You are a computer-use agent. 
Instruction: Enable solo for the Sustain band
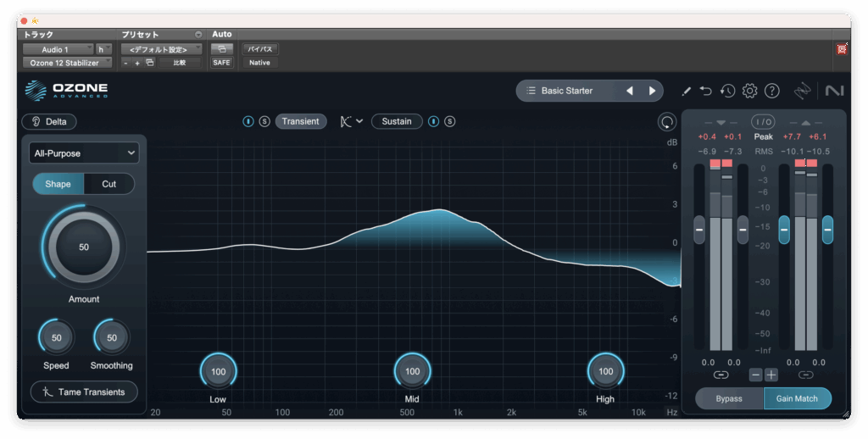450,121
